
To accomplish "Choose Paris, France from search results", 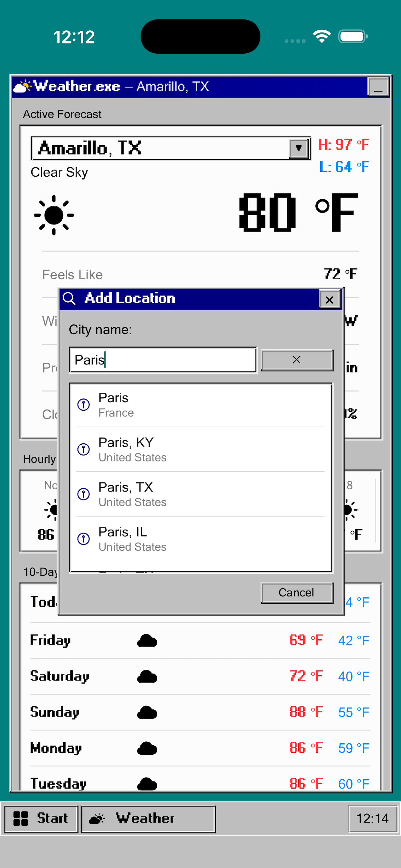I will click(x=200, y=405).
